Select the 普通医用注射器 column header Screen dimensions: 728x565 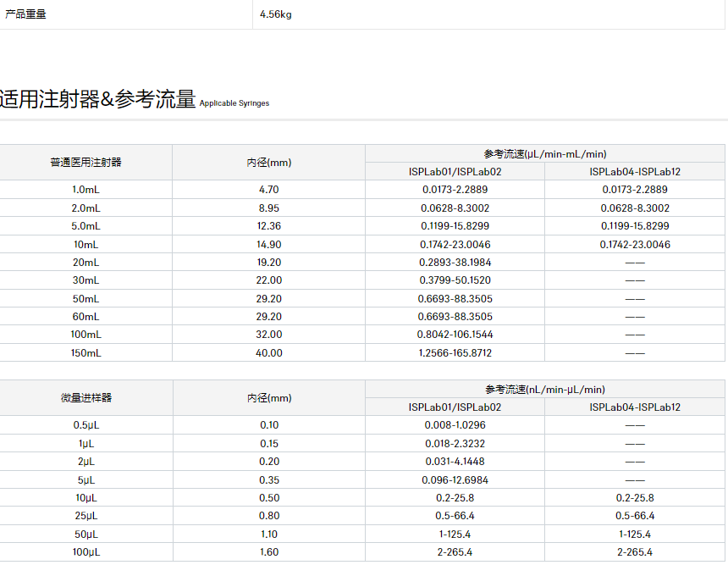[x=85, y=162]
